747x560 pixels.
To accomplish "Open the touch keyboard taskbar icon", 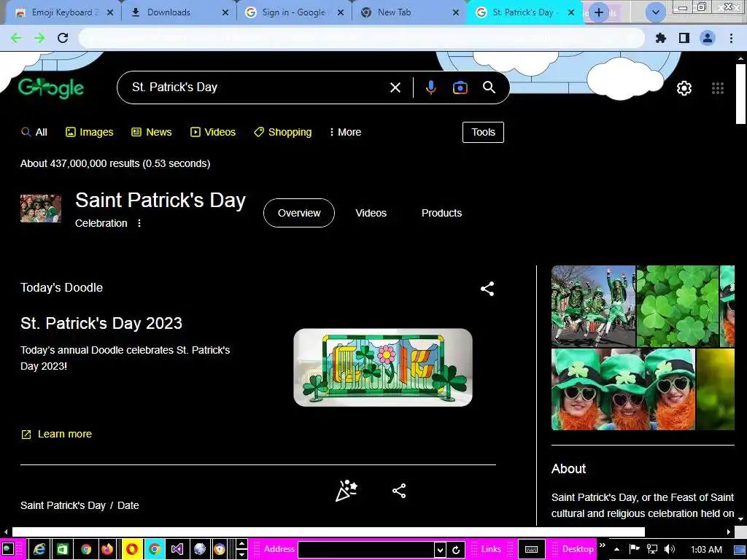I will coord(531,549).
